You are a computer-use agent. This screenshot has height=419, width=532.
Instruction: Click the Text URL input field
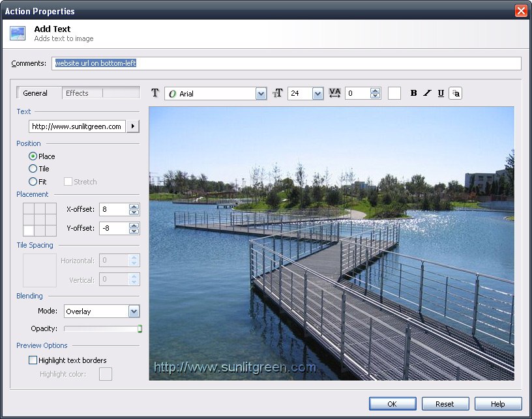pos(77,126)
